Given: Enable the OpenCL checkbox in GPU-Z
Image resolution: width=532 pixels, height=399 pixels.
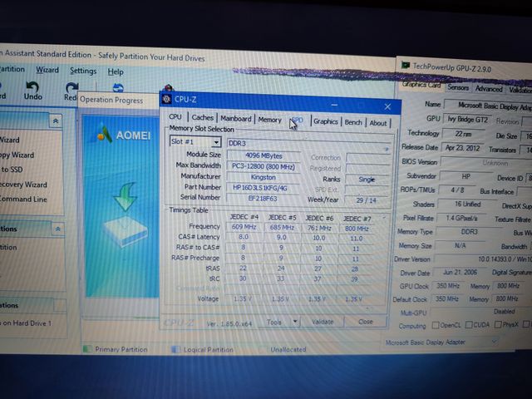Looking at the screenshot, I should click(x=436, y=325).
